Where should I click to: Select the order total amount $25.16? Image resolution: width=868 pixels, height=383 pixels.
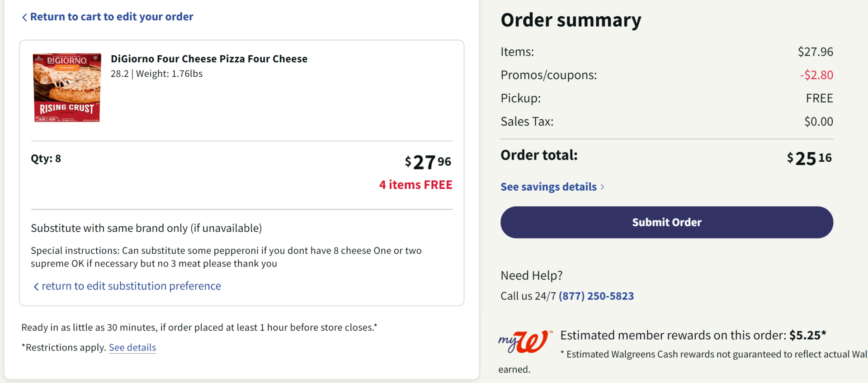[808, 158]
